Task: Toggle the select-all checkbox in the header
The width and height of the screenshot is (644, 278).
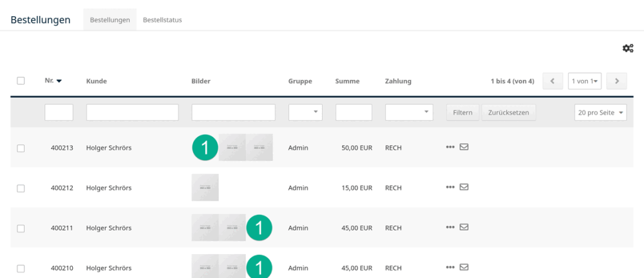Action: [21, 81]
